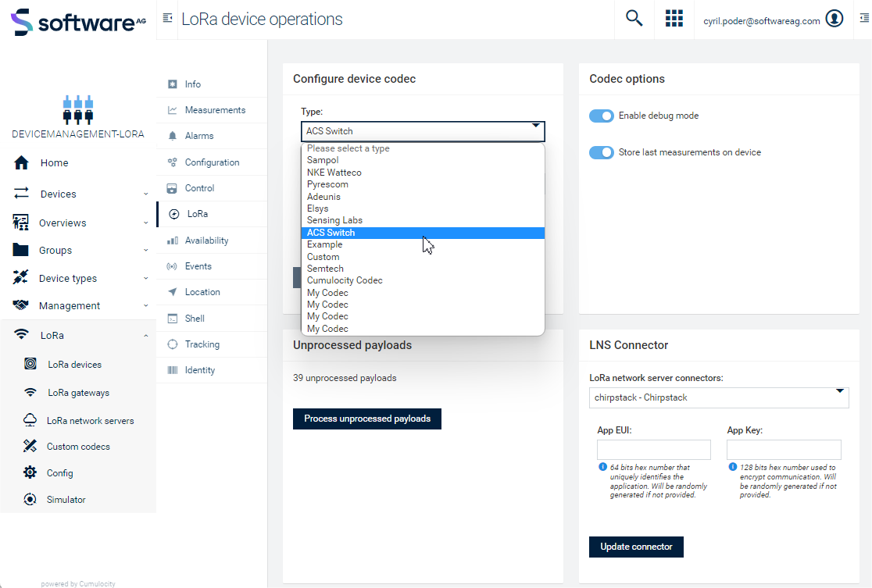Click the App EUI info icon
This screenshot has height=588, width=872.
point(602,467)
